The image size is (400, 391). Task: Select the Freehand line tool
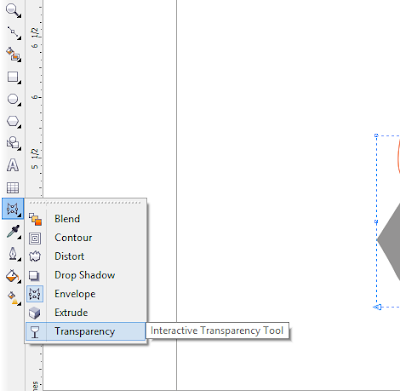(13, 33)
